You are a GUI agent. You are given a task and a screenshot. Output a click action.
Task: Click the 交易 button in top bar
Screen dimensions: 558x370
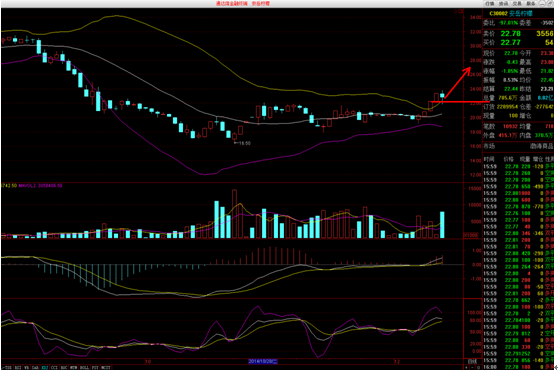517,4
